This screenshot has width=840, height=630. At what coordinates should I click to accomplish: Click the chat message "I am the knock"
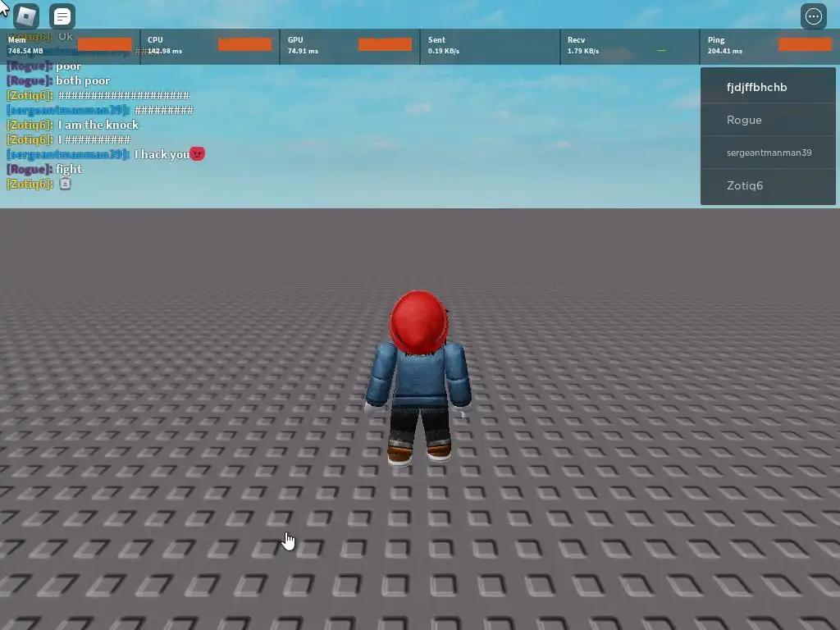pyautogui.click(x=98, y=125)
